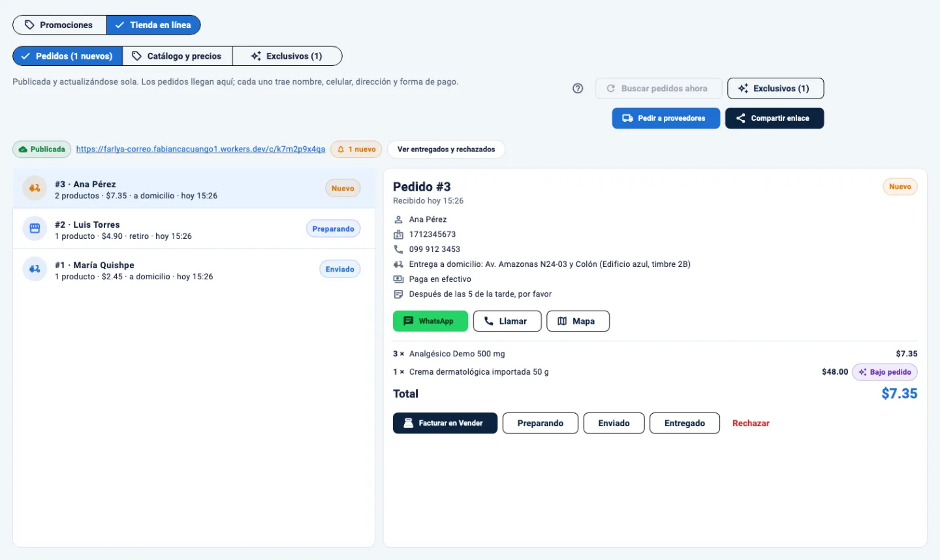940x560 pixels.
Task: Click store pickup icon for Luis Torres order
Action: (35, 228)
